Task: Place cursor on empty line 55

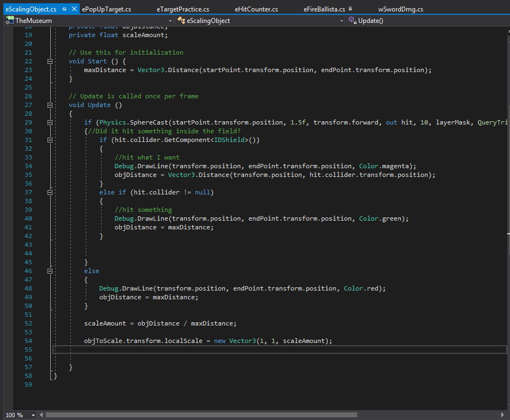Action: [218, 350]
